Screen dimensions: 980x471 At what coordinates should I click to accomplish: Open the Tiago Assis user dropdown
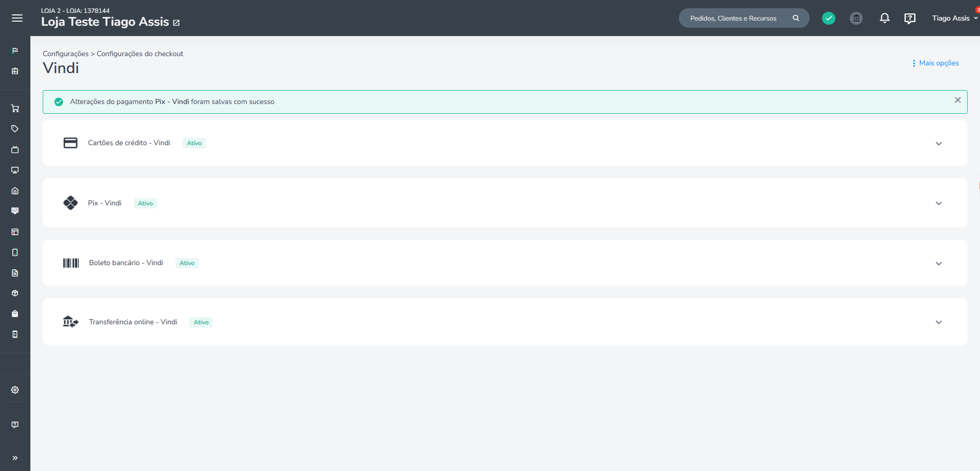click(x=954, y=18)
